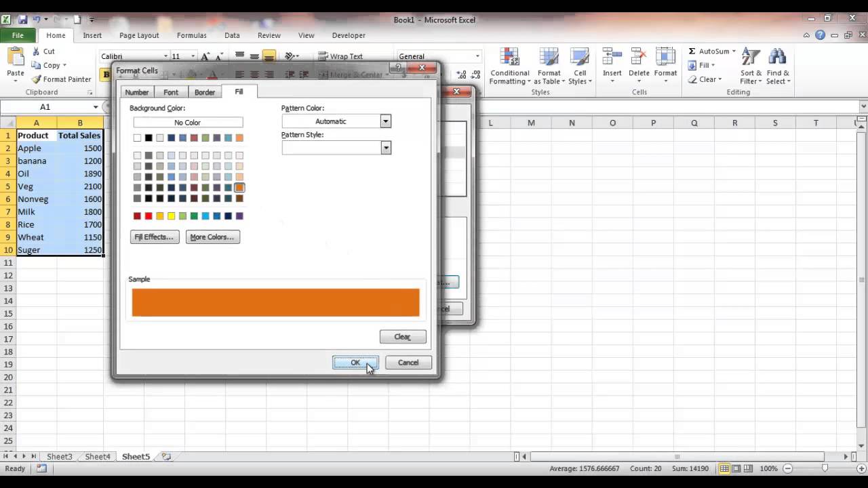
Task: Pick the black theme color swatch
Action: (x=149, y=138)
